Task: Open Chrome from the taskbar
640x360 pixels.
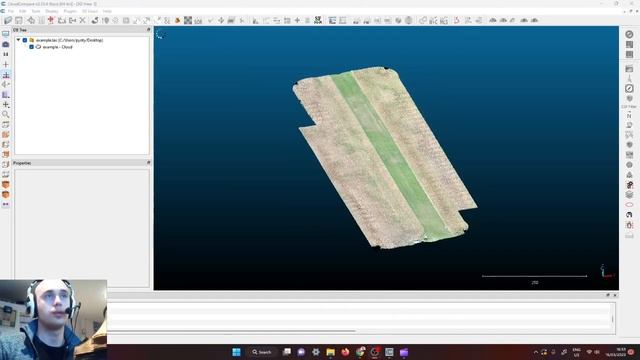Action: tap(360, 352)
